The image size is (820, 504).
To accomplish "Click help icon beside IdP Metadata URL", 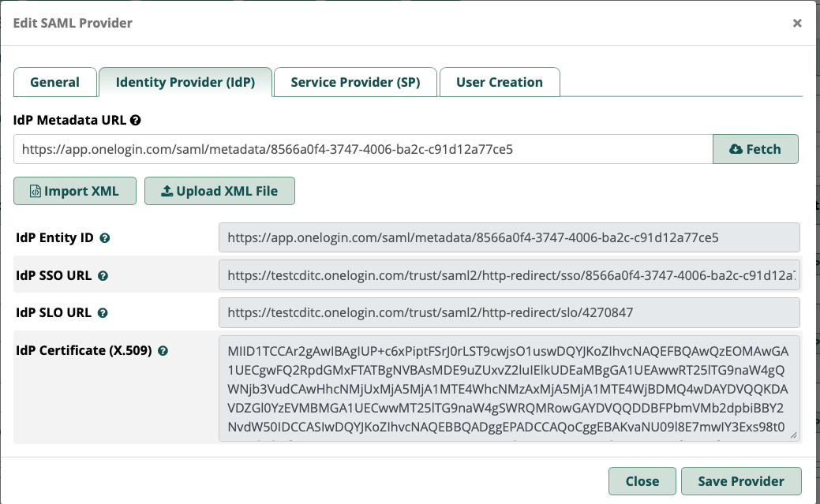I will point(136,121).
